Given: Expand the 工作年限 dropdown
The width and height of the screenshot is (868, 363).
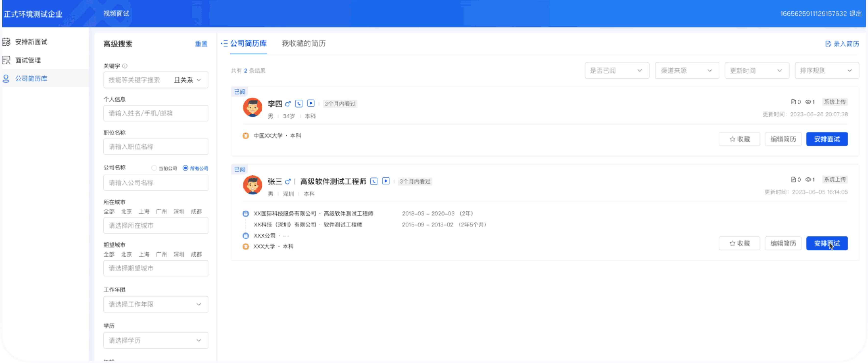Looking at the screenshot, I should click(x=156, y=304).
